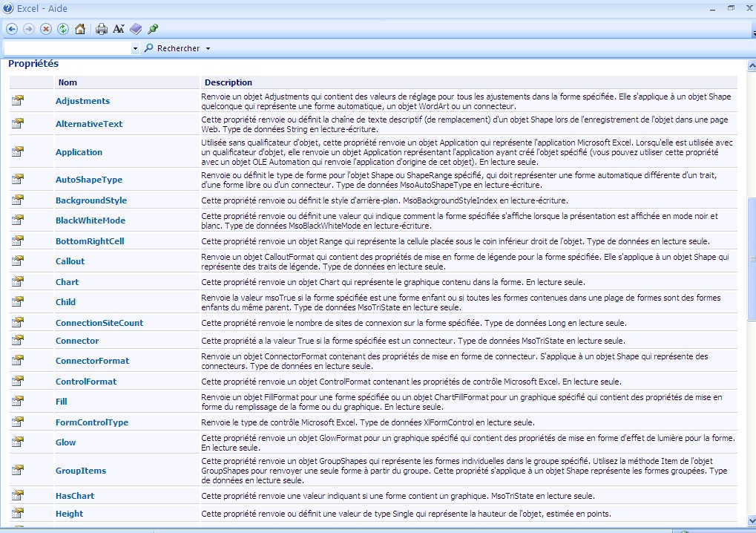Viewport: 756px width, 533px height.
Task: Open the Fill property link
Action: pos(62,402)
